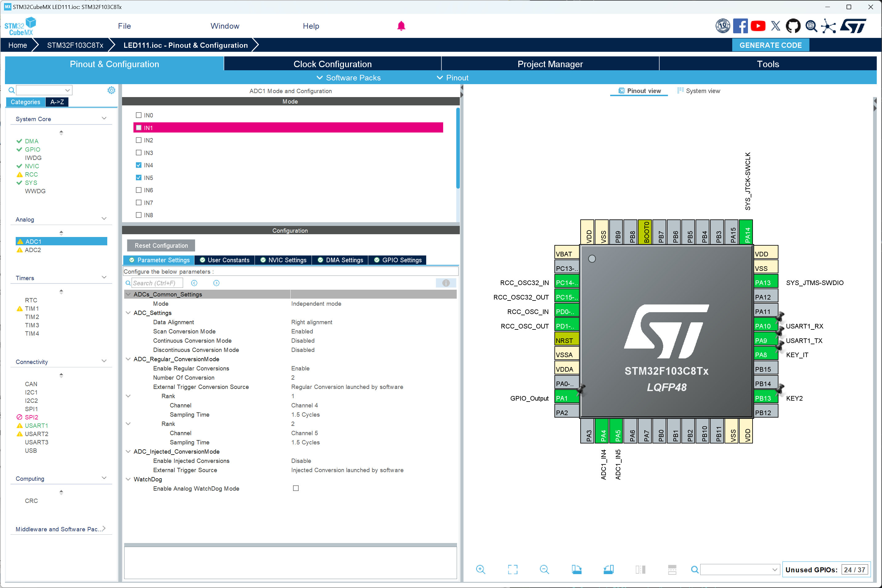Switch to System view

[x=699, y=91]
